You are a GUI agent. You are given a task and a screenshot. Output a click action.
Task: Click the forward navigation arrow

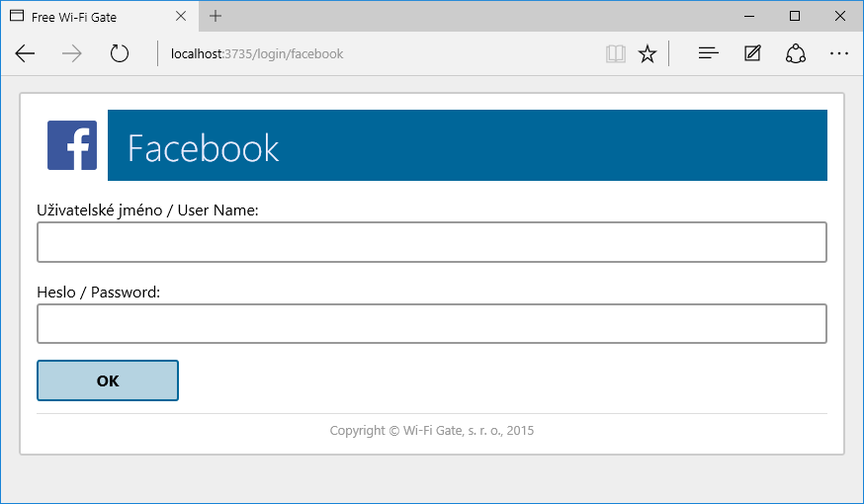point(71,53)
